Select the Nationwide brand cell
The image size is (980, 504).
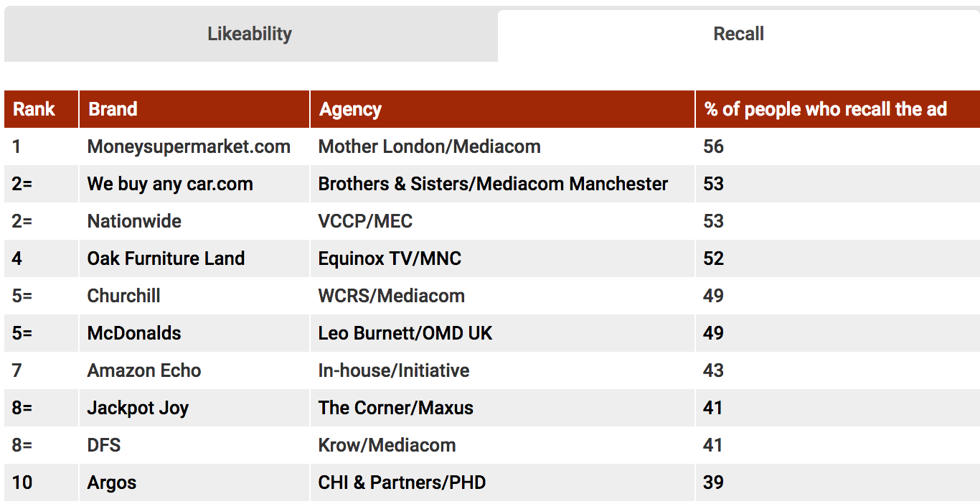194,221
